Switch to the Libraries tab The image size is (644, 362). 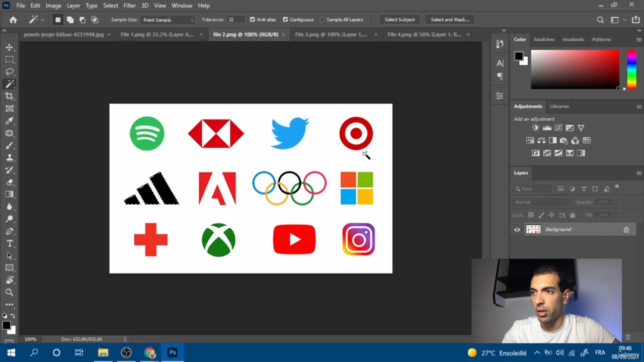[x=559, y=107]
